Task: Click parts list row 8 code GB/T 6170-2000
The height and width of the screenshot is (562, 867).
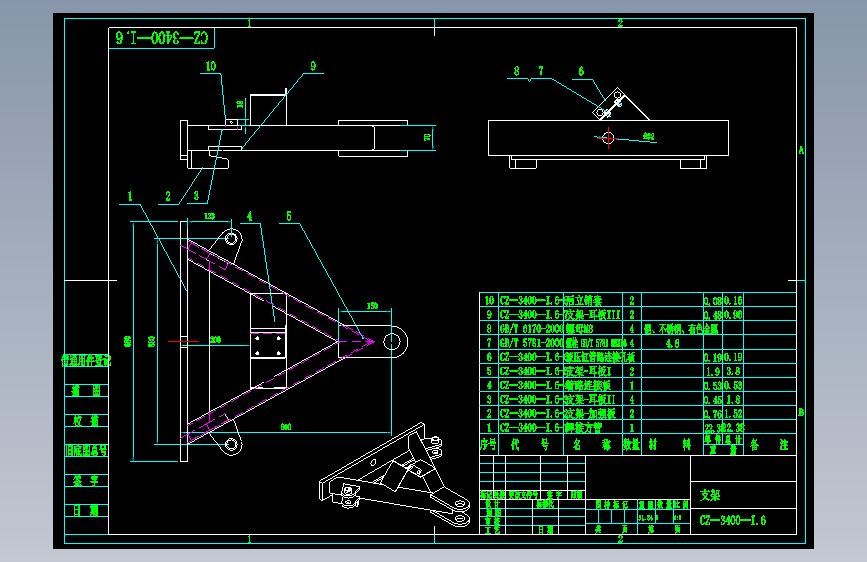Action: coord(531,329)
